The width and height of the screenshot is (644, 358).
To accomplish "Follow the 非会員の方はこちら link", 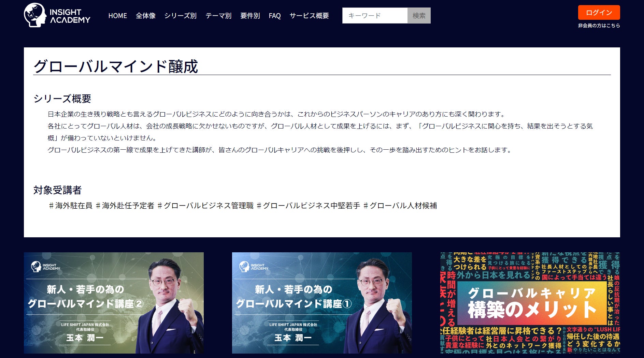I will (x=599, y=26).
